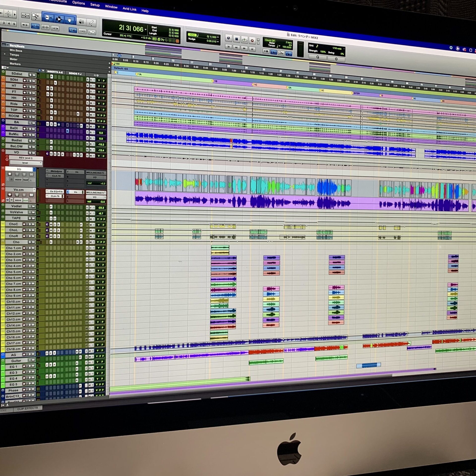Open the Setup menu

(x=95, y=5)
